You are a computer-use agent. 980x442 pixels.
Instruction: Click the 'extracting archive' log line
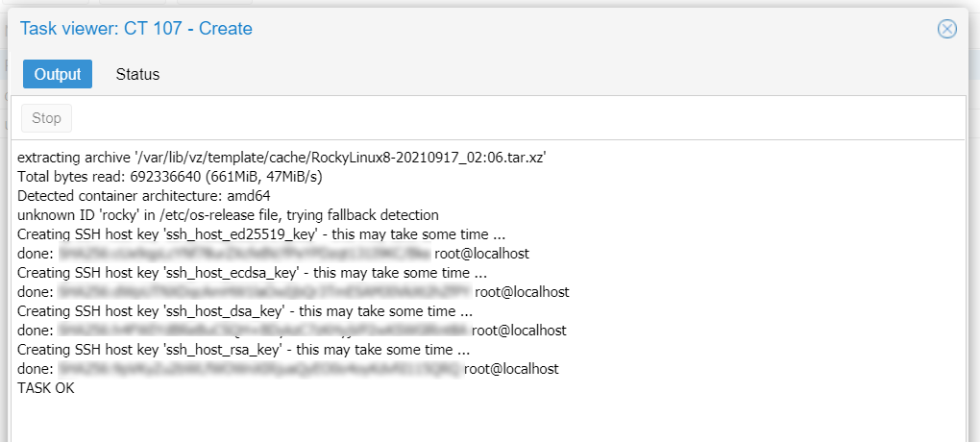click(x=282, y=159)
